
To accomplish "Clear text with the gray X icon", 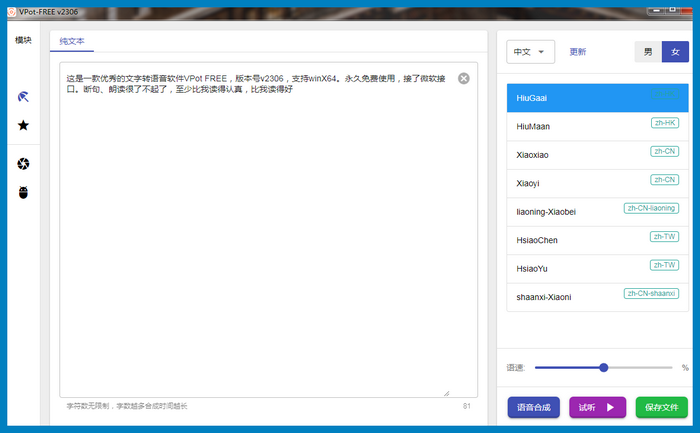I will click(x=464, y=78).
